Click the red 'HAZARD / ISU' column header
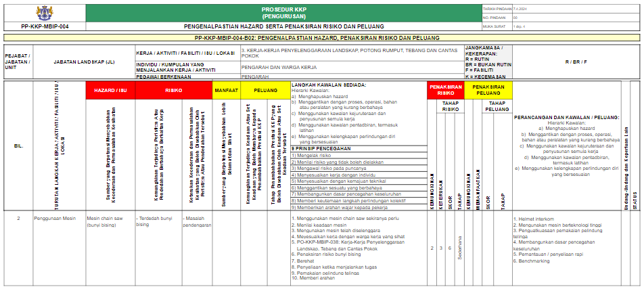 110,91
